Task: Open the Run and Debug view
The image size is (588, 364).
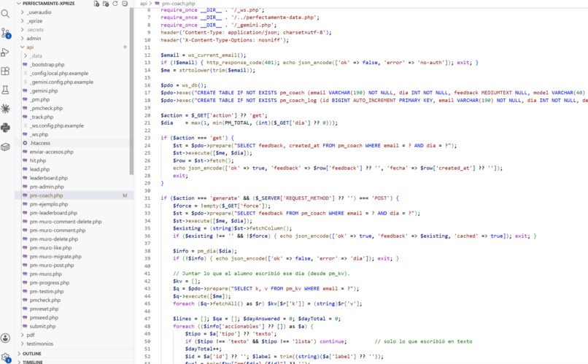Action: pos(5,52)
